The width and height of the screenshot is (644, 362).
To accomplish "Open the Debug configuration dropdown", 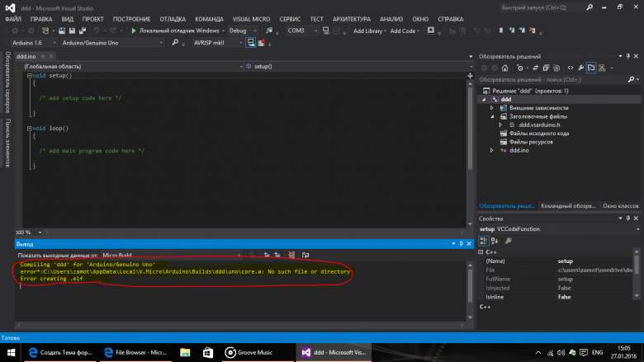I will click(x=254, y=31).
